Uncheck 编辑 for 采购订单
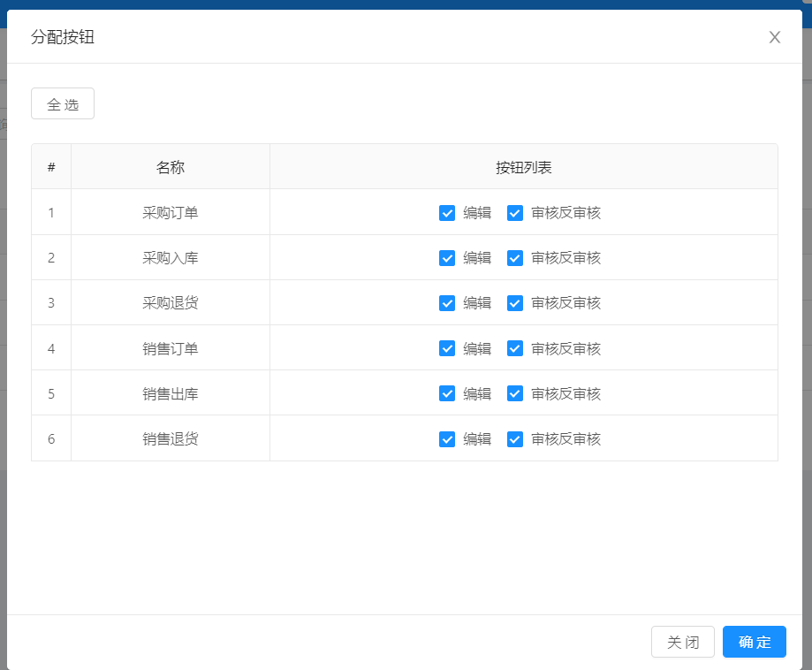The height and width of the screenshot is (670, 812). [447, 213]
